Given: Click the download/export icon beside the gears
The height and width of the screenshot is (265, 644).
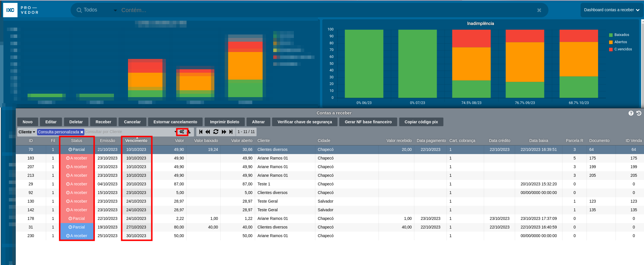Looking at the screenshot, I should coord(189,132).
